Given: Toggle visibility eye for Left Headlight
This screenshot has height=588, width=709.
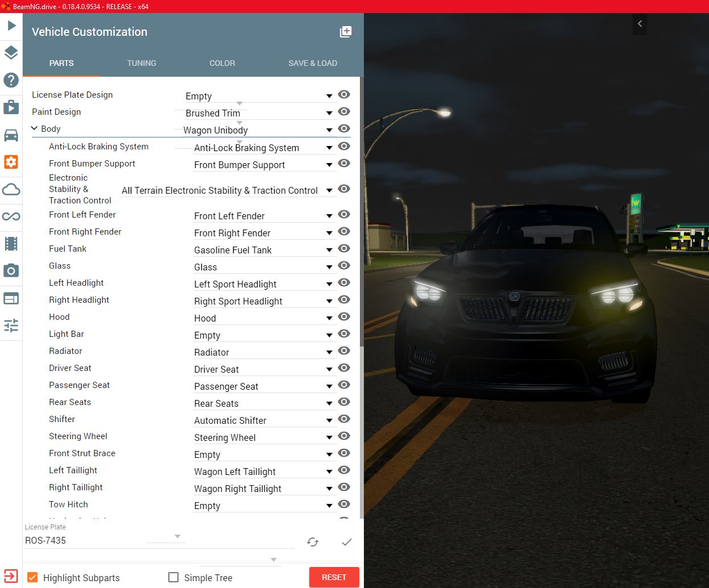Looking at the screenshot, I should pos(344,283).
